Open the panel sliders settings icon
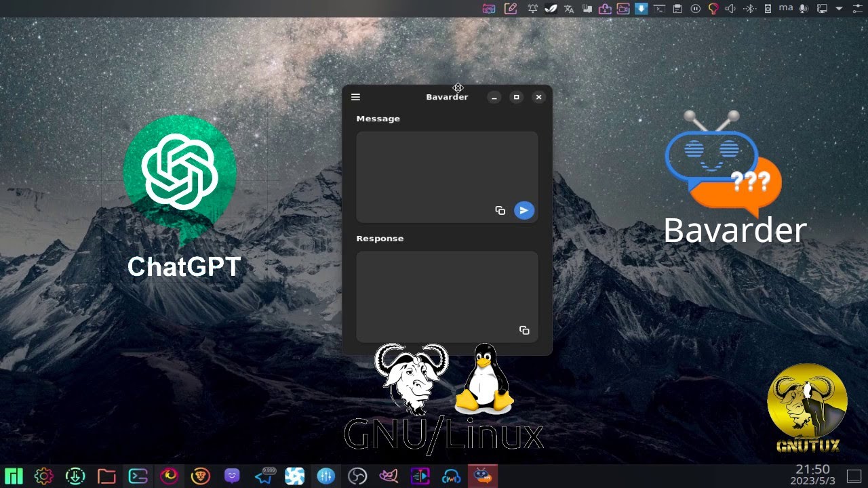The height and width of the screenshot is (488, 868). (x=858, y=8)
